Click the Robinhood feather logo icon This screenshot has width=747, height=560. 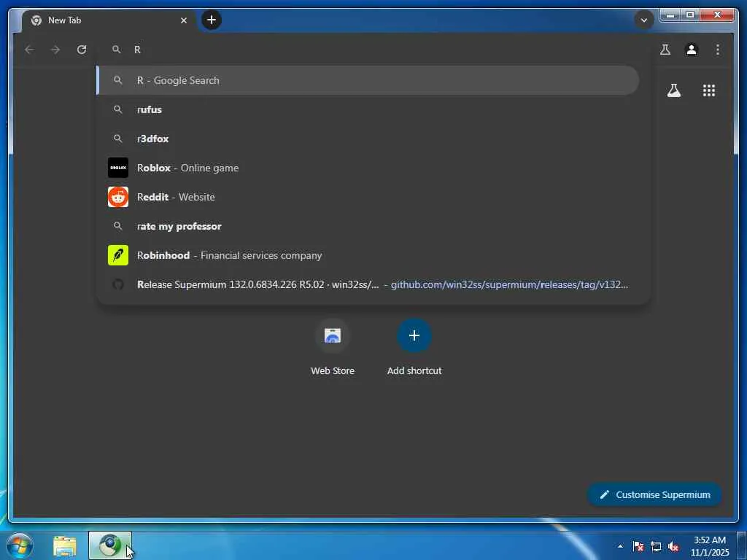pos(118,255)
